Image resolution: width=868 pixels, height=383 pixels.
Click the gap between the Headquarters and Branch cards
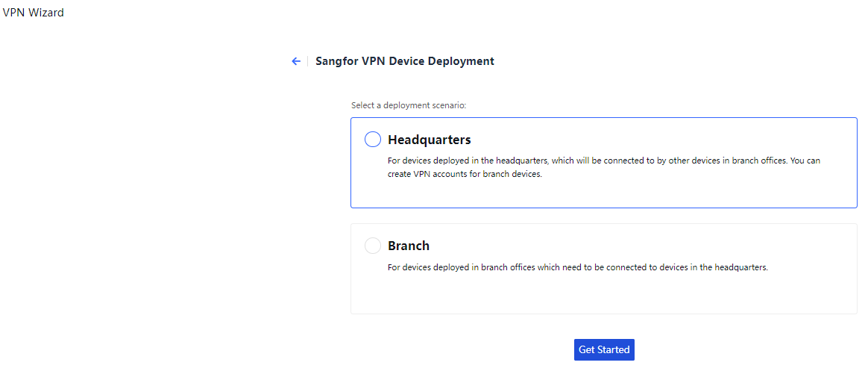point(604,216)
